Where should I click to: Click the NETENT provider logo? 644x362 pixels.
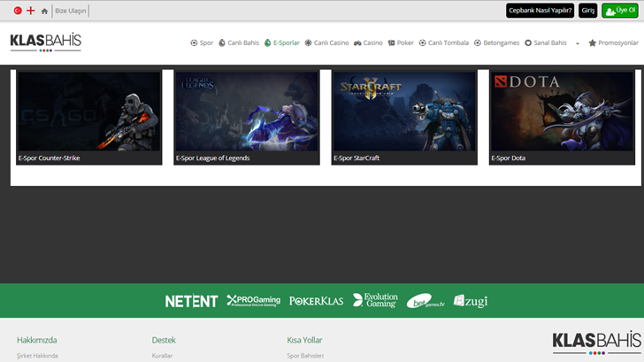[191, 301]
